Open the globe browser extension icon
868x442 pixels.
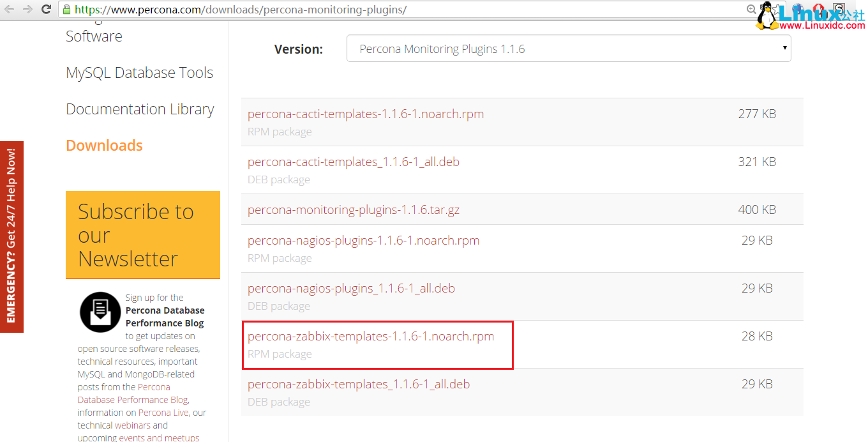798,9
